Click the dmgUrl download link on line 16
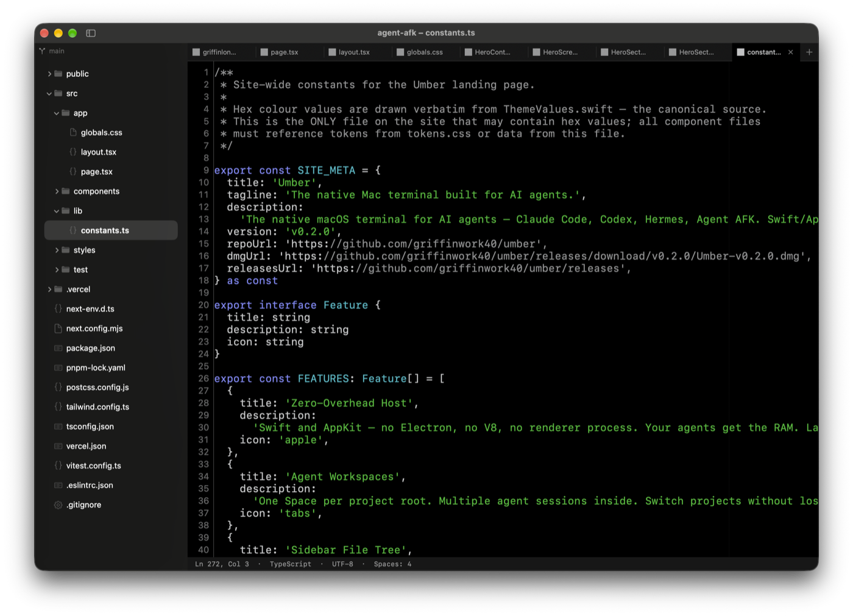The width and height of the screenshot is (853, 616). tap(542, 256)
